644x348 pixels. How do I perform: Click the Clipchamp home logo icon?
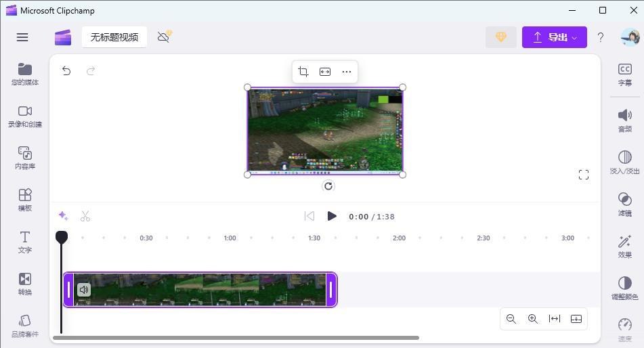click(63, 37)
